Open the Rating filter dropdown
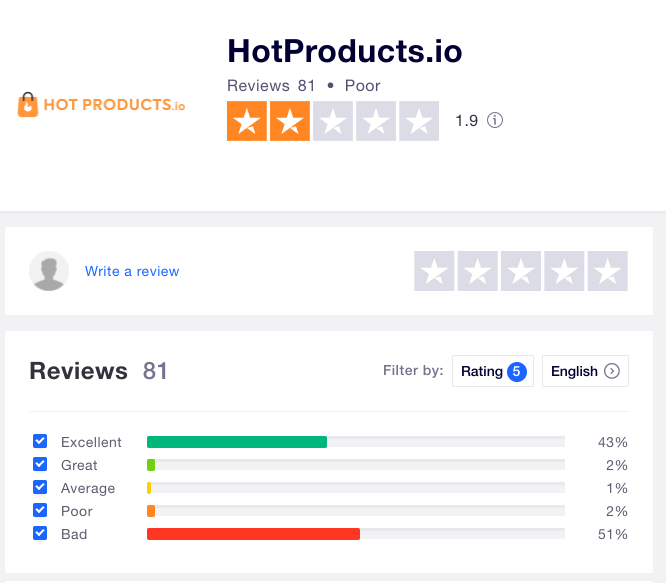 click(493, 371)
